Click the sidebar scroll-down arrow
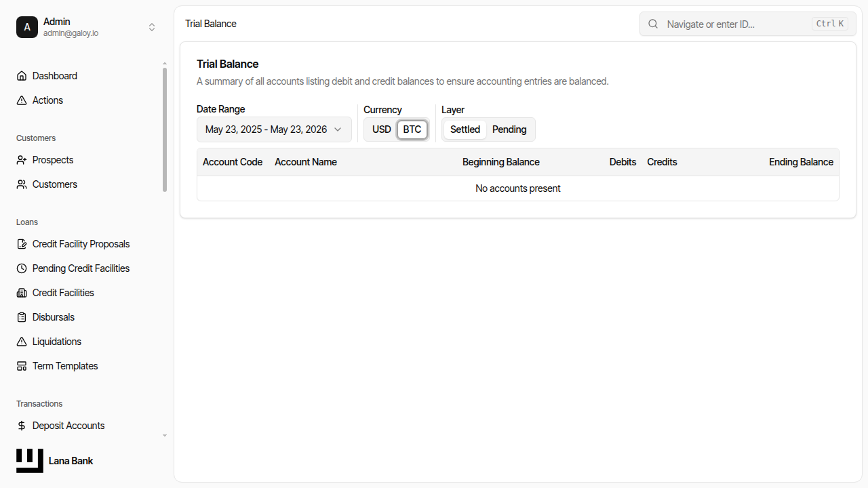 tap(164, 436)
